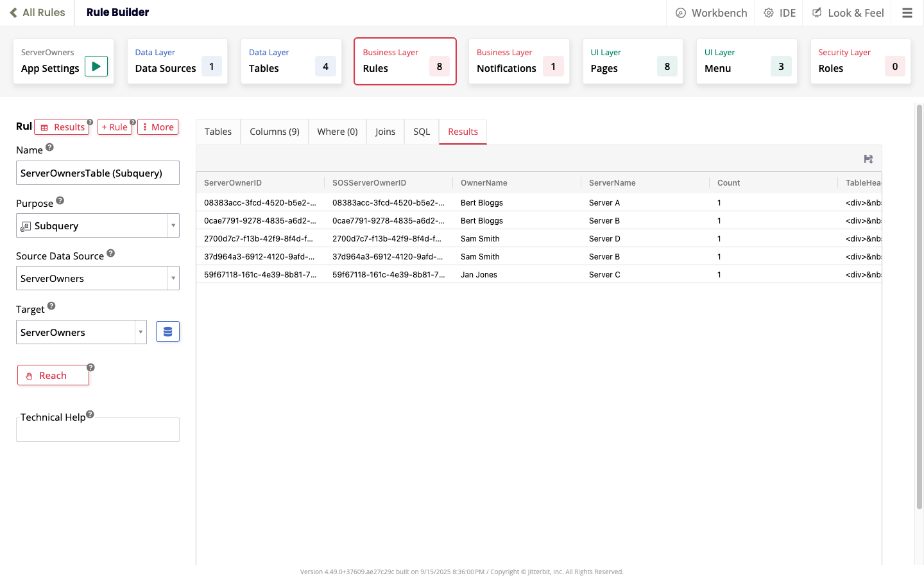Click the Name input field
Screen dimensions: 924x578
click(98, 173)
